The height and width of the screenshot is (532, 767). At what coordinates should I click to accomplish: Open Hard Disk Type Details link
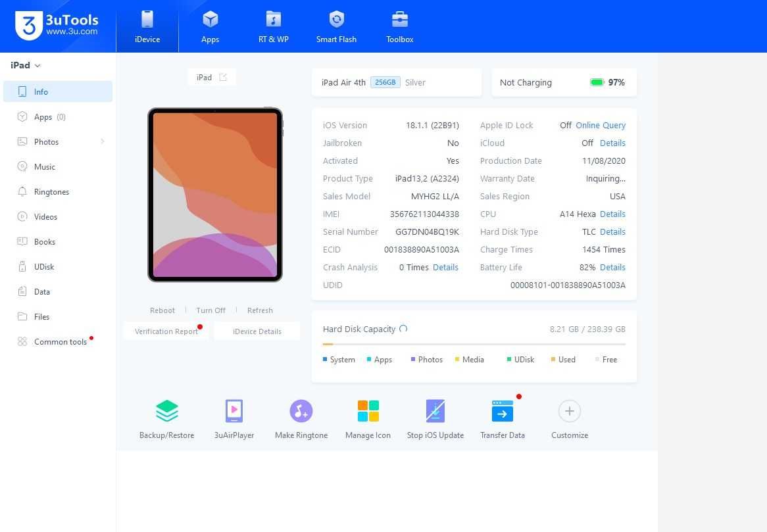[613, 231]
